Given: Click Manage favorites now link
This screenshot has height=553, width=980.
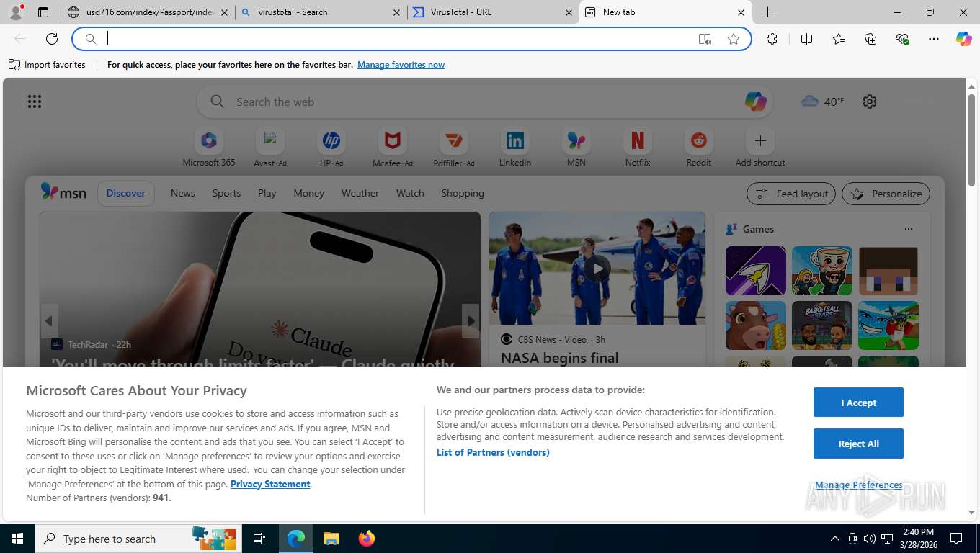Looking at the screenshot, I should pyautogui.click(x=401, y=65).
